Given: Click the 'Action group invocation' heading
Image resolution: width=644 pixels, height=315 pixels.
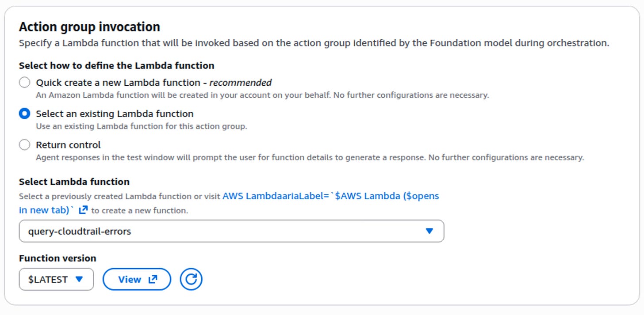Looking at the screenshot, I should pos(89,27).
